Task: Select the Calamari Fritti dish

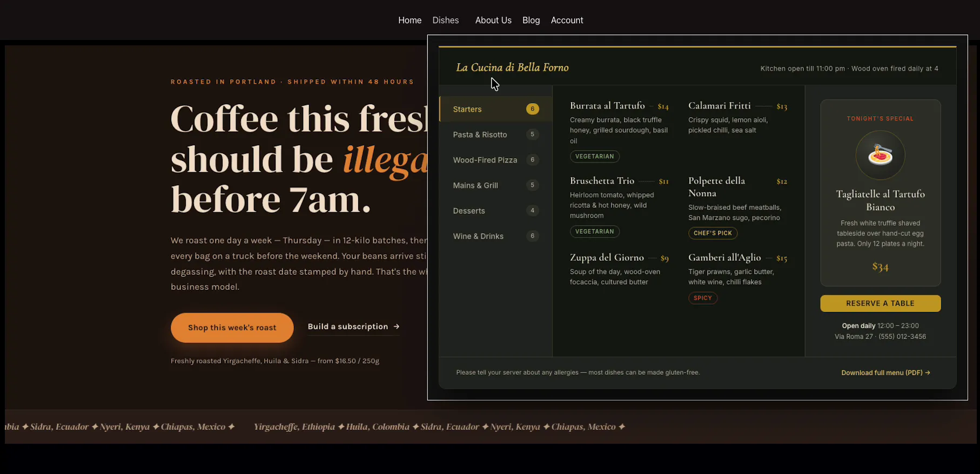Action: click(719, 106)
